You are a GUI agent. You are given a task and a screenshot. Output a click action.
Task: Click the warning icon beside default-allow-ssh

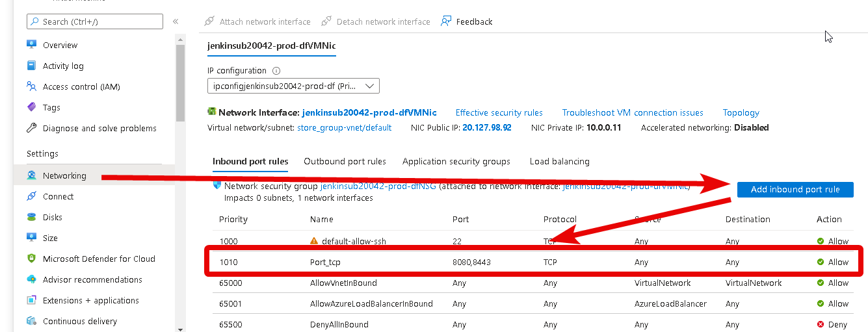click(314, 241)
